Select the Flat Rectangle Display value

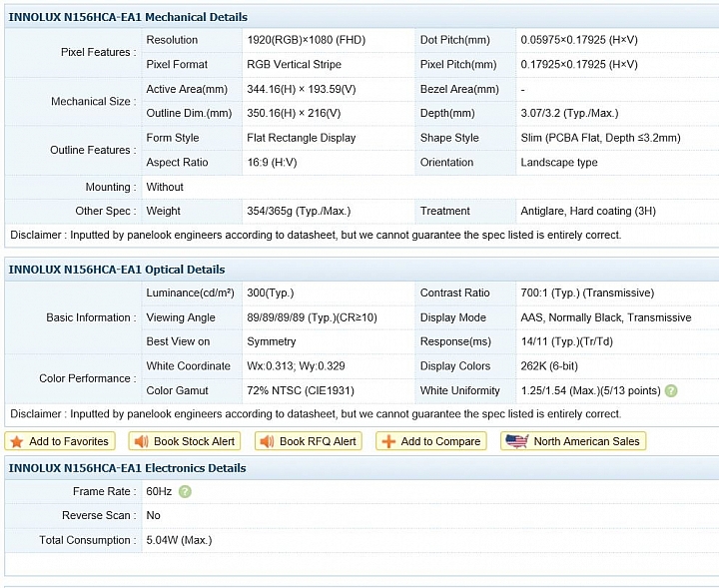pos(302,138)
